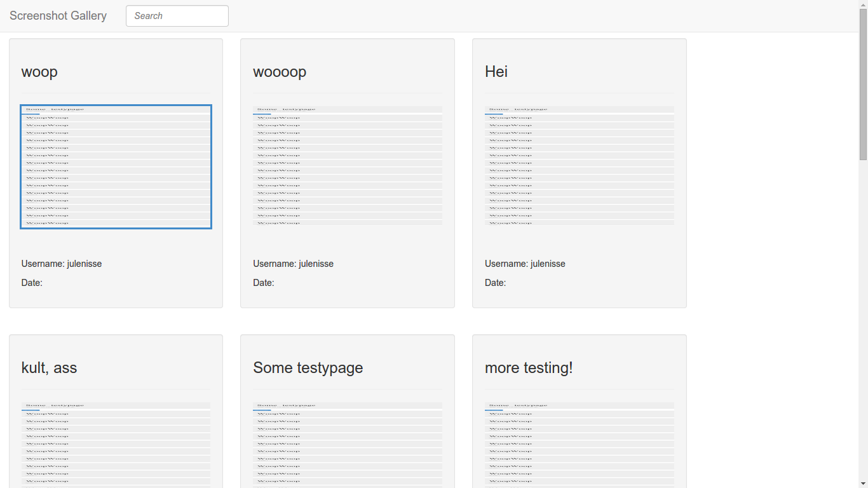The width and height of the screenshot is (868, 488).
Task: Open the more testing! screenshot thumbnail
Action: point(580,445)
